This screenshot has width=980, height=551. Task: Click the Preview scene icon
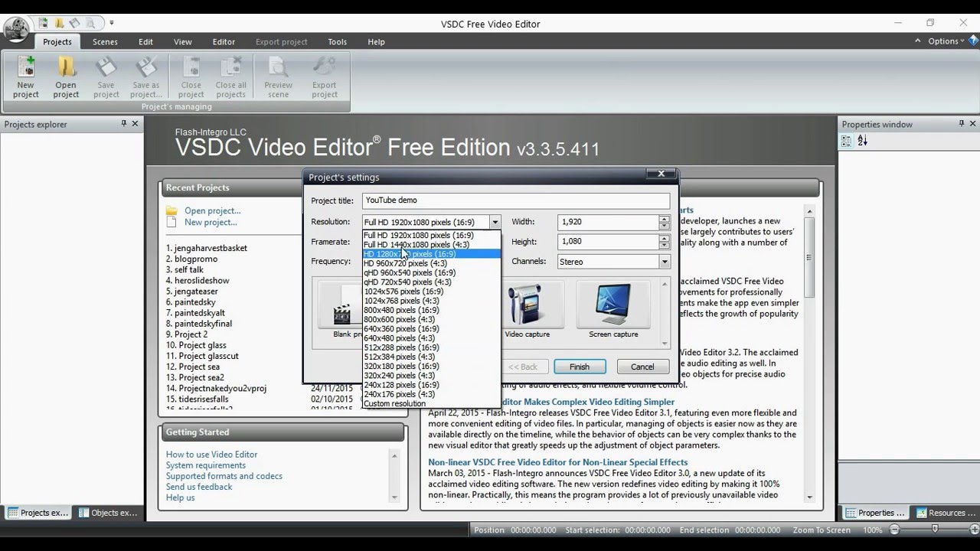click(278, 77)
